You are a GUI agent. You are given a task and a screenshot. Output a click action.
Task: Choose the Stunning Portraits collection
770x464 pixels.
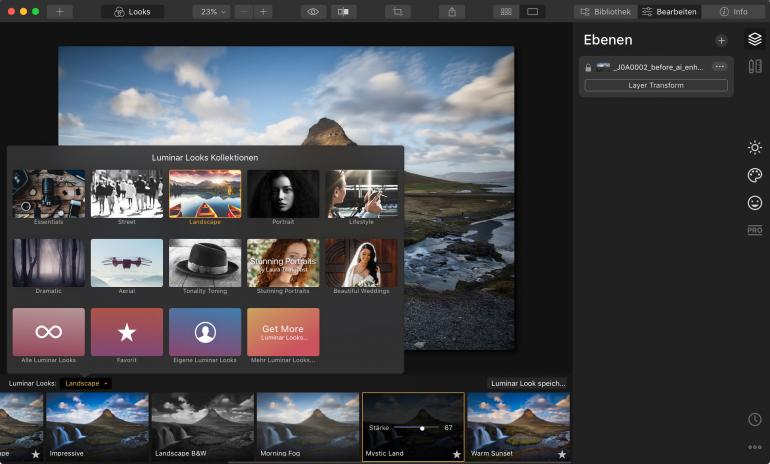click(283, 263)
